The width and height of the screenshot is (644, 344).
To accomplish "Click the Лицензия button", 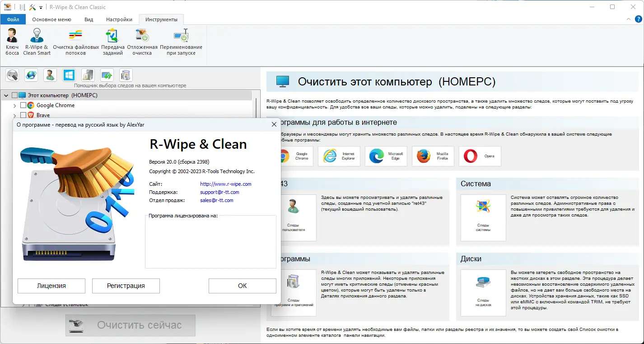I will point(51,286).
